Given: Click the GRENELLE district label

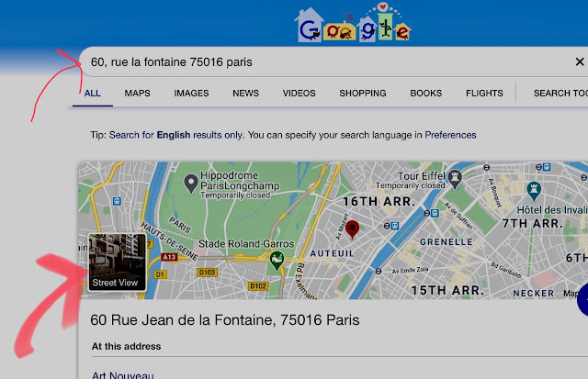Looking at the screenshot, I should coord(447,242).
